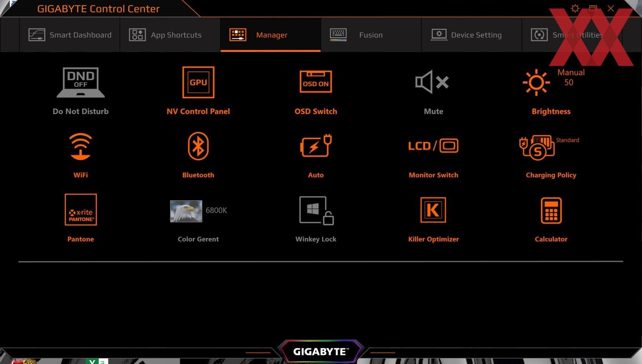Click the Manual 50 brightness value
This screenshot has width=642, height=364.
click(x=571, y=77)
